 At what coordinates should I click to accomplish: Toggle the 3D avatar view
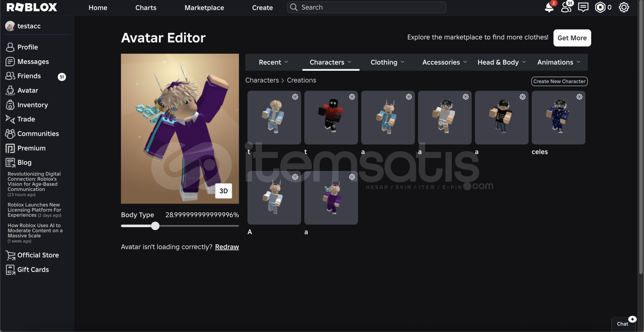(223, 191)
